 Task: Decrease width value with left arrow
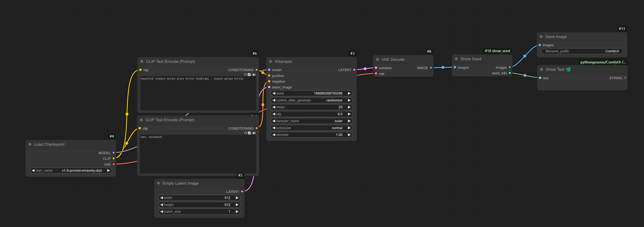[x=162, y=198]
